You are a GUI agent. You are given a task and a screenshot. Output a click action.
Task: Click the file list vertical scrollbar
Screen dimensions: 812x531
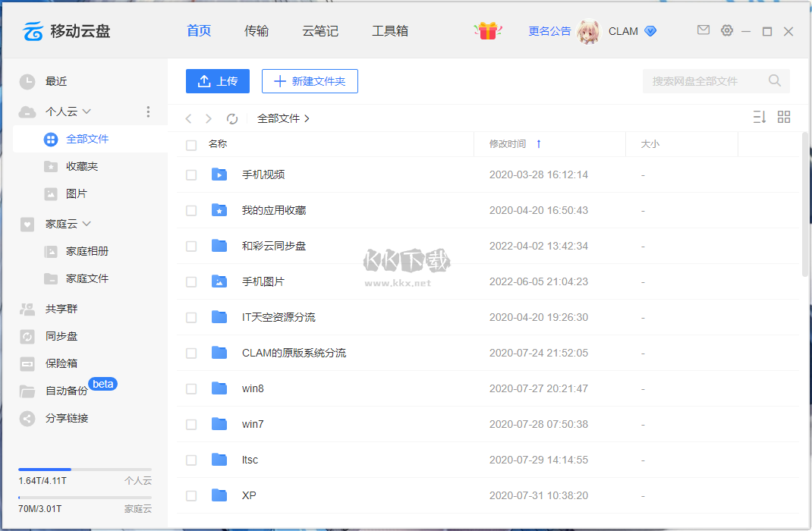pos(805,205)
